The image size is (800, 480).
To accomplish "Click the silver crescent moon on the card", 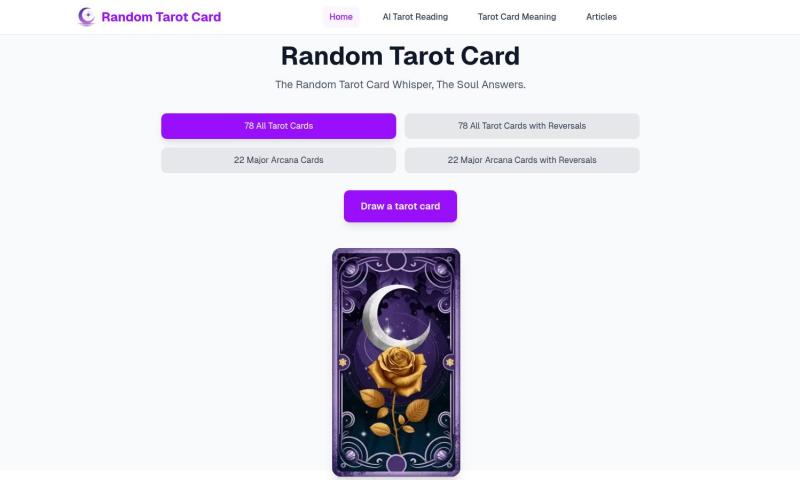I will (393, 317).
